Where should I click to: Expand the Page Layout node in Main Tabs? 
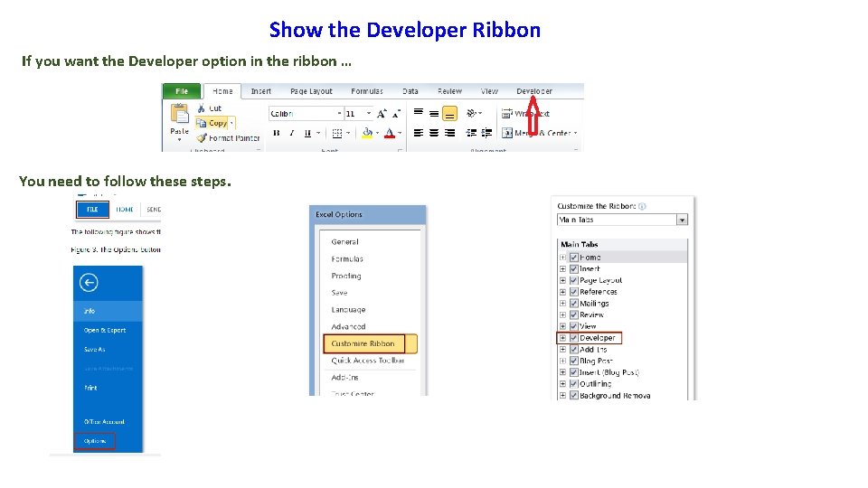[562, 280]
